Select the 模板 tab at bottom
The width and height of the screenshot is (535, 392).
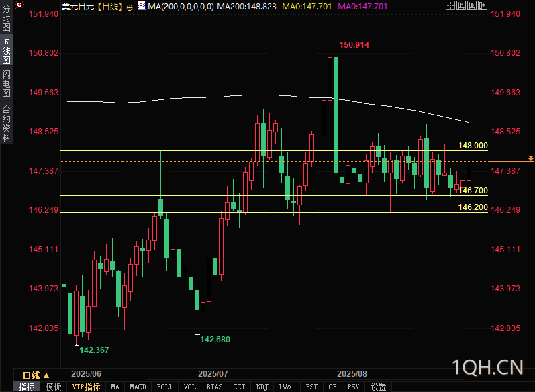(x=54, y=387)
